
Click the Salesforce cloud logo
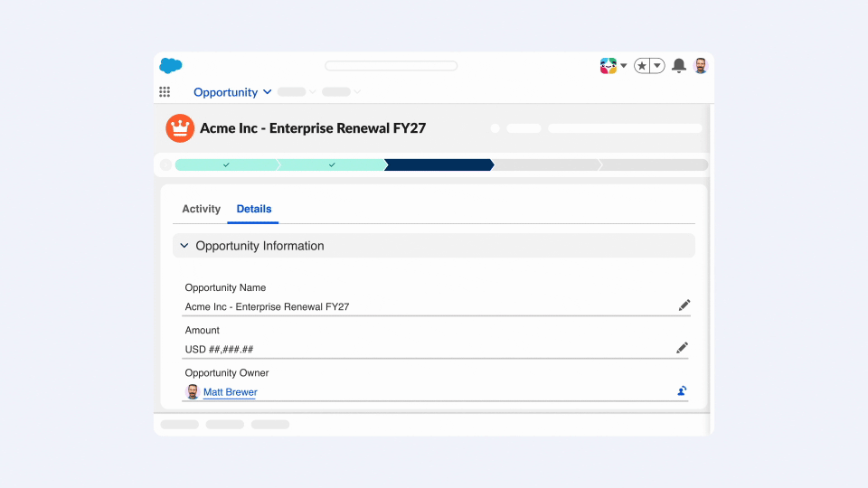pos(171,65)
